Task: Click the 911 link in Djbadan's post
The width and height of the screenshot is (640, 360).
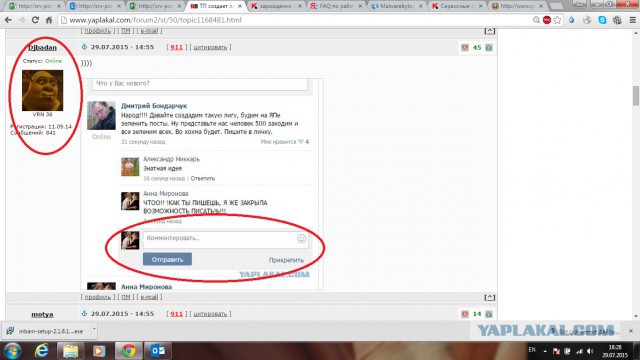Action: tap(176, 47)
